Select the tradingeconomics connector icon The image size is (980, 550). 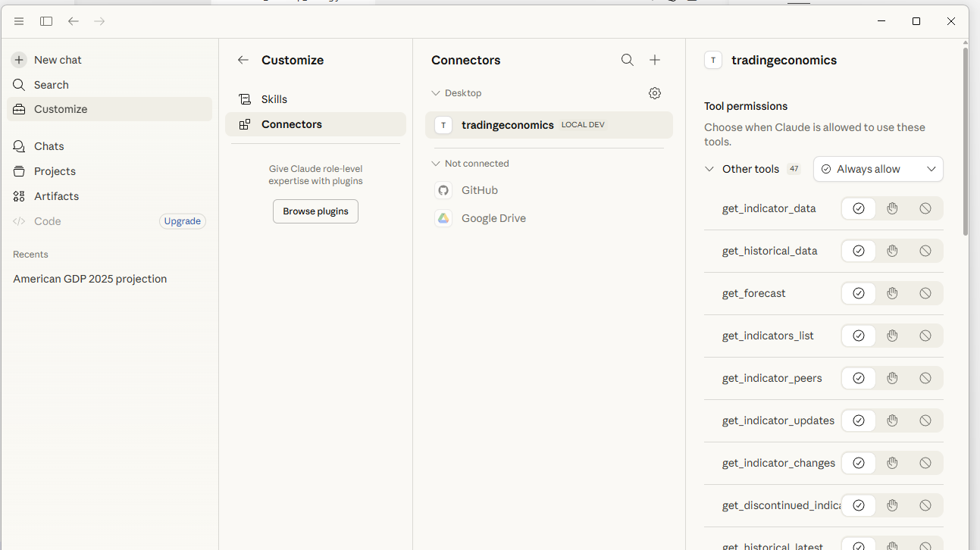443,124
